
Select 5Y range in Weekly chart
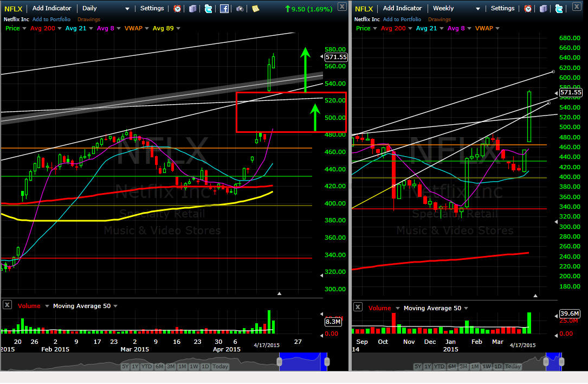click(418, 366)
